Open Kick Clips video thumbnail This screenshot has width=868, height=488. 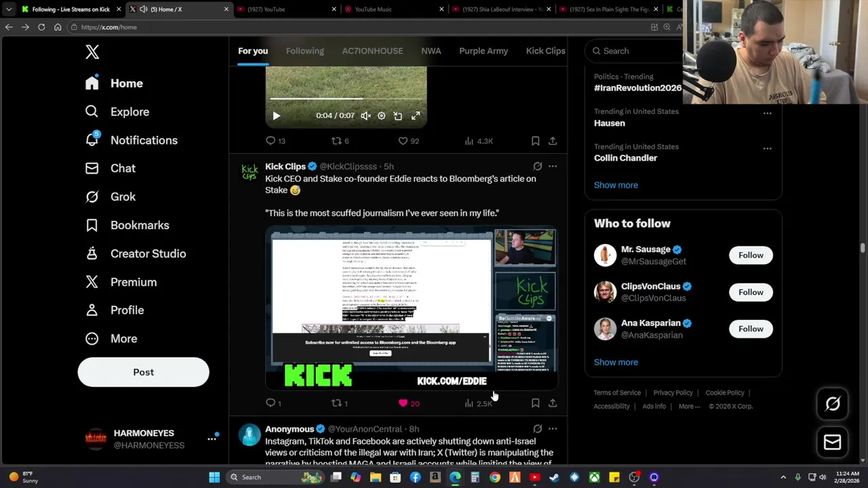tap(411, 308)
